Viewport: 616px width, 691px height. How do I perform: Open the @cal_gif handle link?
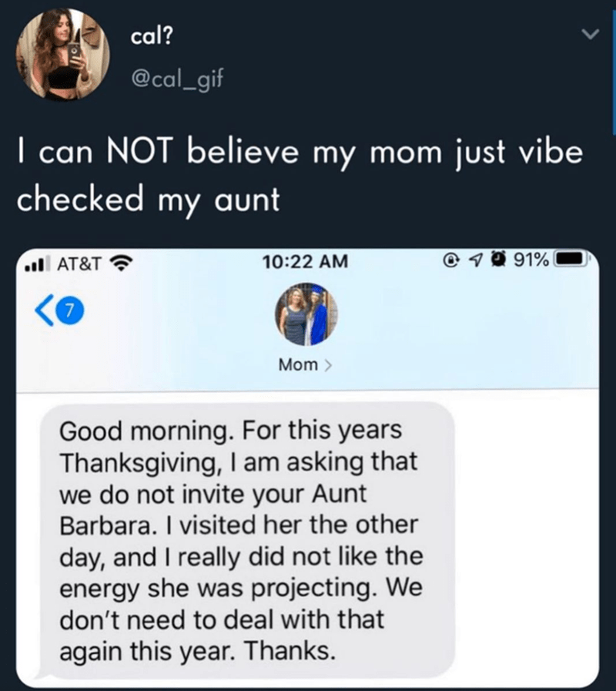(178, 79)
